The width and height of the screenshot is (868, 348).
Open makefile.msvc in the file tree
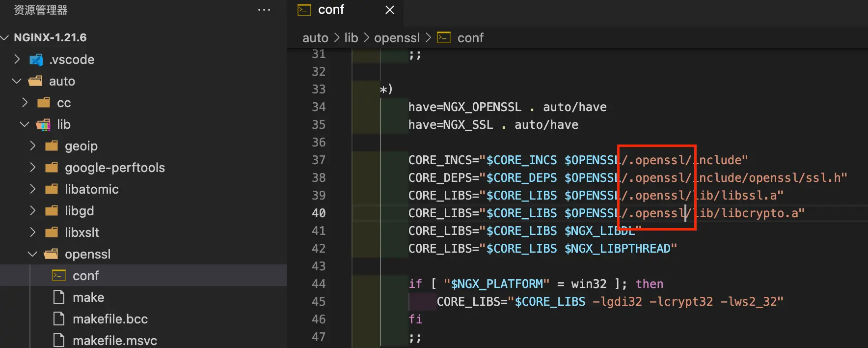tap(114, 341)
